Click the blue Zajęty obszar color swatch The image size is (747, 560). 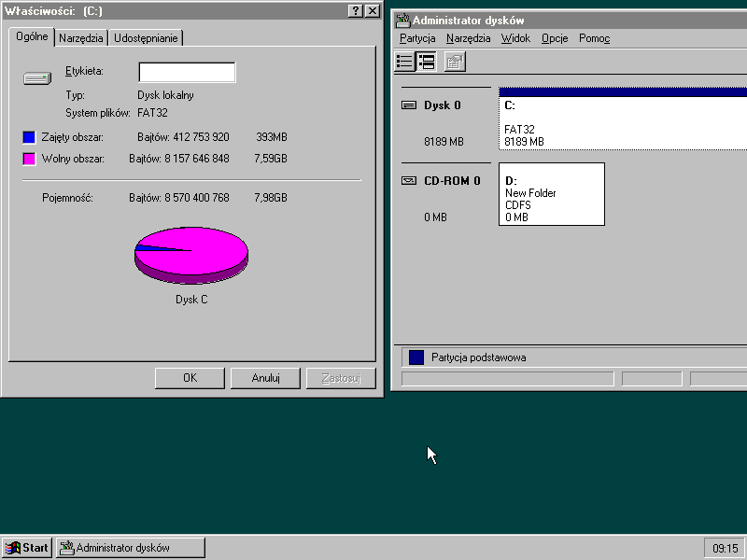[x=29, y=137]
